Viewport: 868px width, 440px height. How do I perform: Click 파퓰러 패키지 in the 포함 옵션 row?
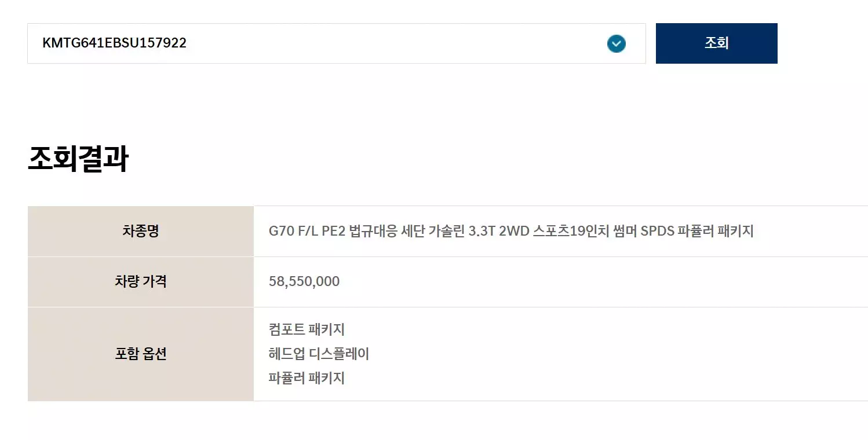[x=307, y=378]
